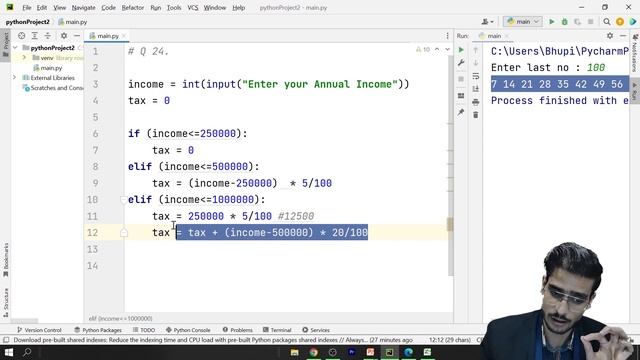Toggle code folding at line 10

123,200
